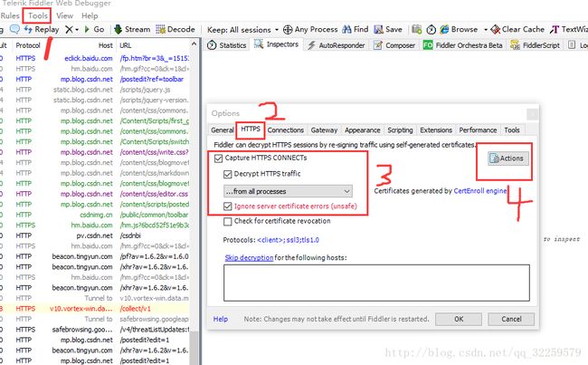Select the Connections options tab

[285, 130]
